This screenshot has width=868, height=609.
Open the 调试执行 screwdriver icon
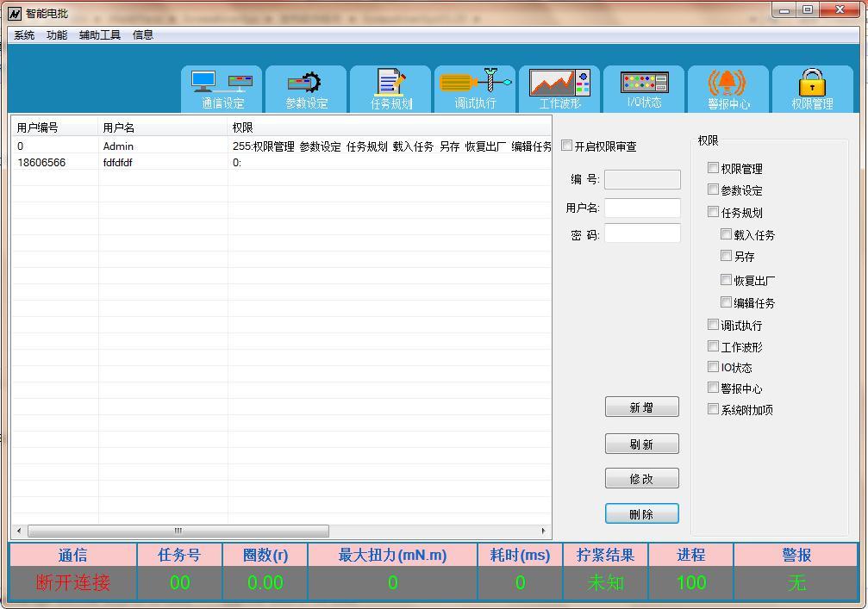(x=475, y=89)
